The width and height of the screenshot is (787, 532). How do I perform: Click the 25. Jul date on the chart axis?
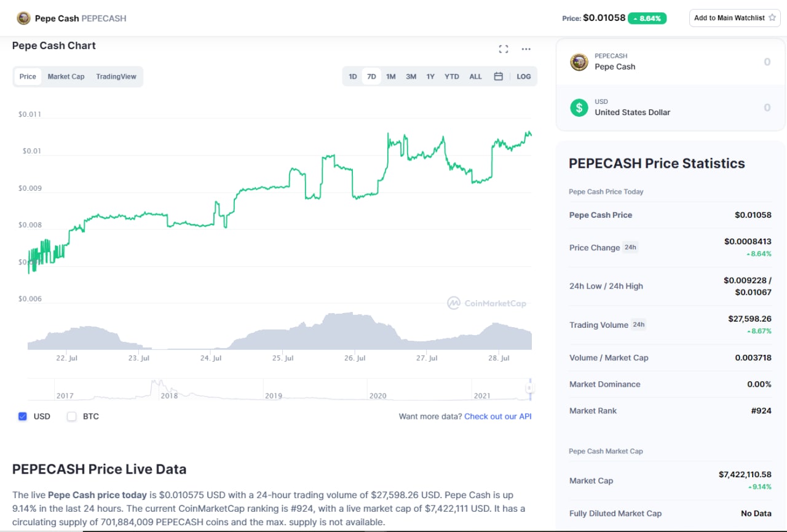(x=282, y=358)
